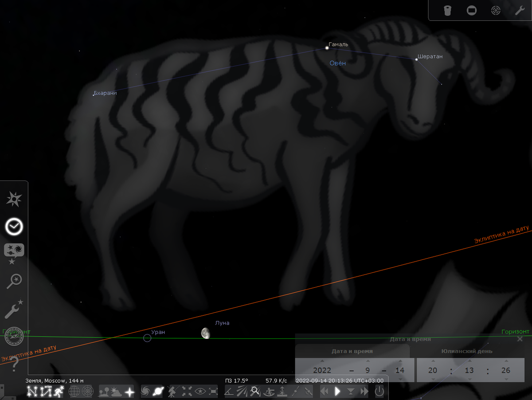Set time to current time
This screenshot has height=400, width=532.
pyautogui.click(x=351, y=391)
